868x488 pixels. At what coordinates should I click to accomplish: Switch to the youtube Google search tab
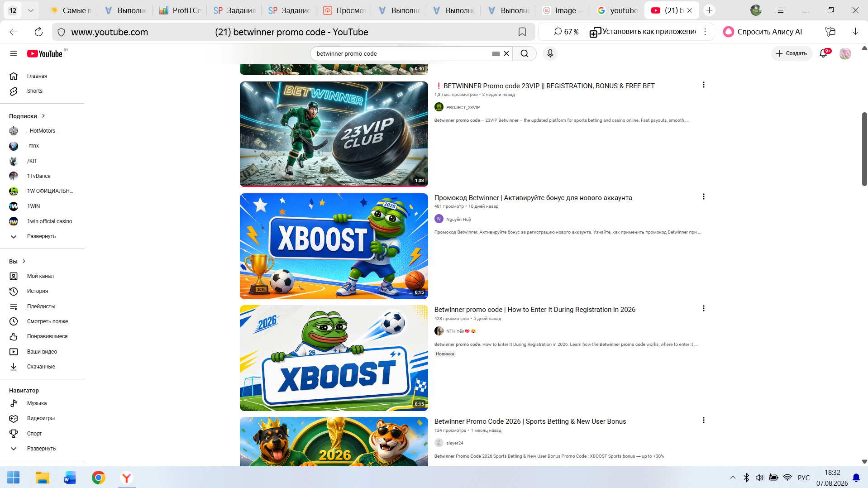[x=618, y=10]
